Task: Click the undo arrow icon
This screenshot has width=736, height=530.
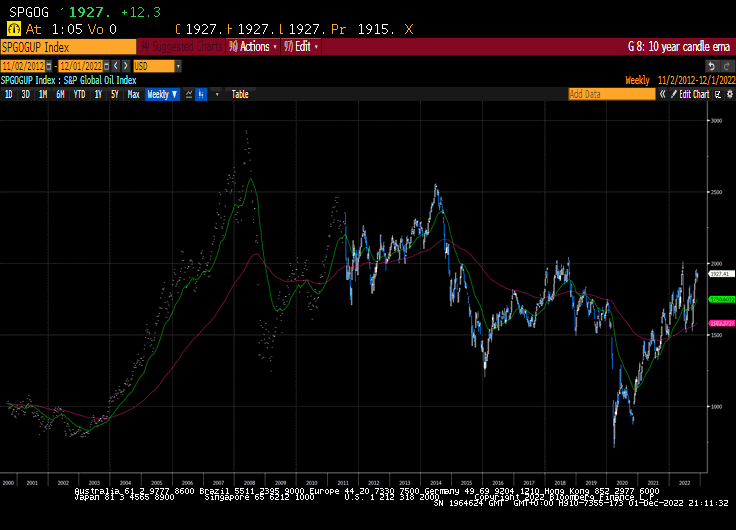Action: tap(712, 66)
